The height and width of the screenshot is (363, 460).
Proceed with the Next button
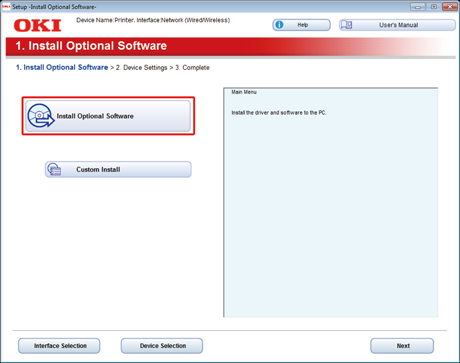point(402,346)
